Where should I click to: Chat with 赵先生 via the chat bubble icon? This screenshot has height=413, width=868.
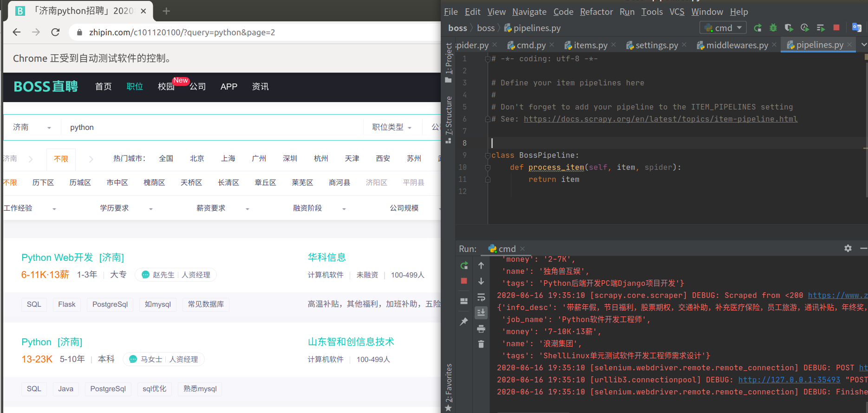click(145, 275)
